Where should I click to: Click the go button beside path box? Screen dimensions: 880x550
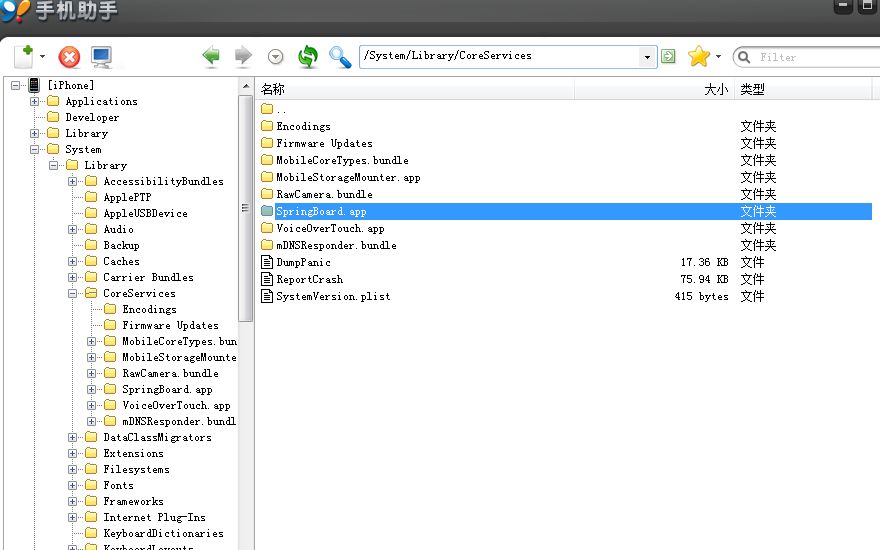coord(668,57)
